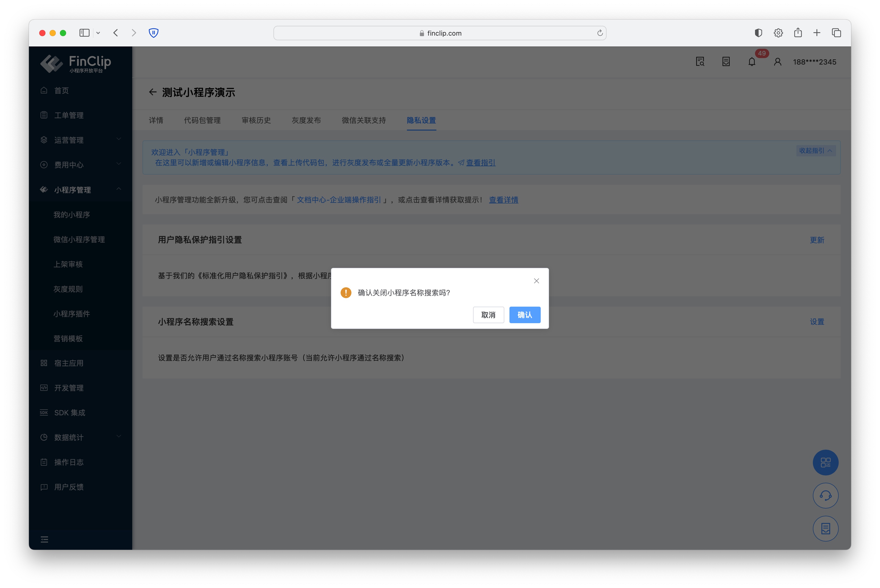Switch to the 代码包管理 tab
880x588 pixels.
point(202,120)
